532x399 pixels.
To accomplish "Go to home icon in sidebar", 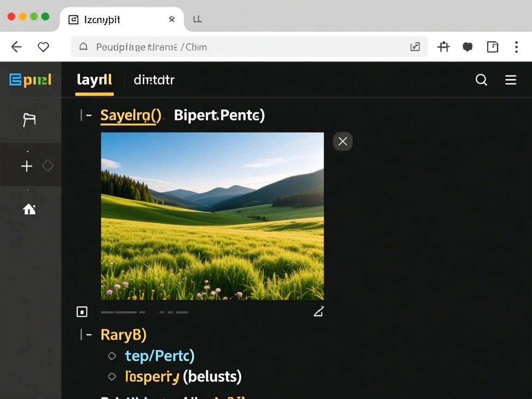I will 29,209.
